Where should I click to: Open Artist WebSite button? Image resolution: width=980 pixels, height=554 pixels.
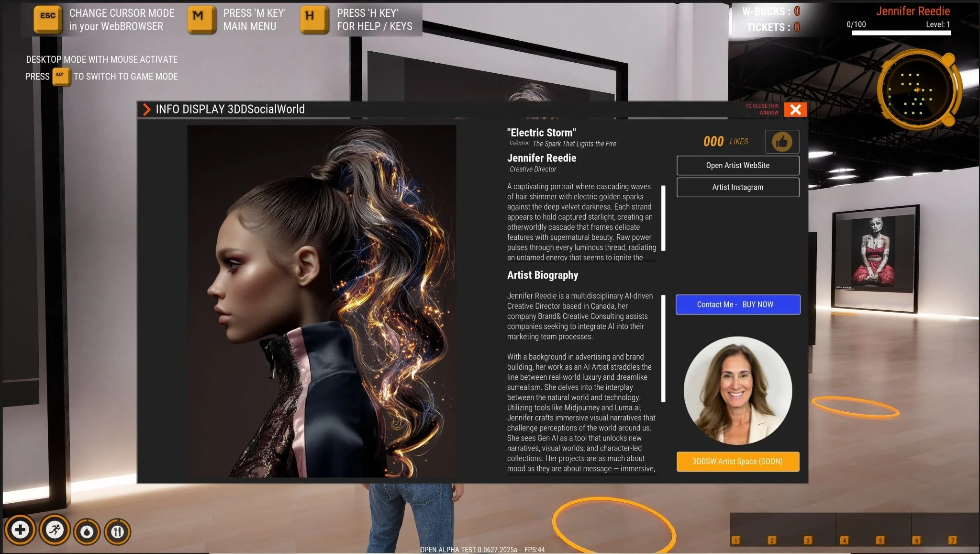[x=738, y=166]
